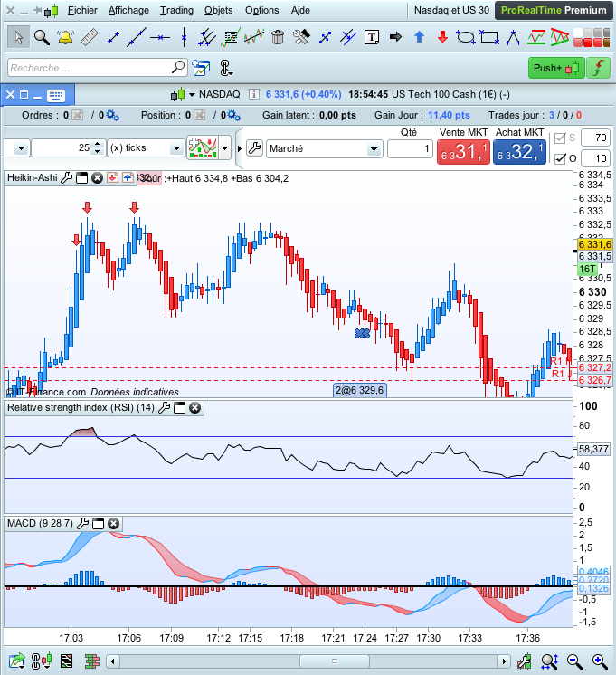Open RSI indicator wrench settings
This screenshot has height=675, width=616.
pyautogui.click(x=164, y=408)
